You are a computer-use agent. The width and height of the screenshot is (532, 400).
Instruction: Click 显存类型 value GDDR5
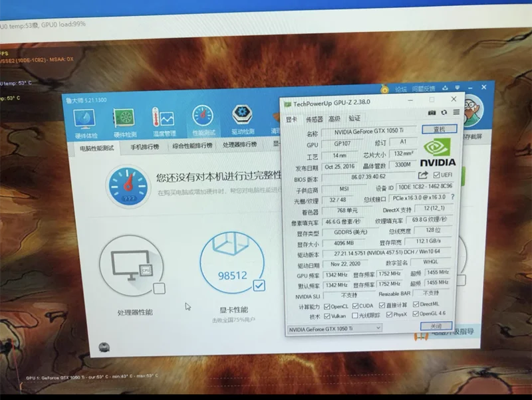click(x=350, y=232)
